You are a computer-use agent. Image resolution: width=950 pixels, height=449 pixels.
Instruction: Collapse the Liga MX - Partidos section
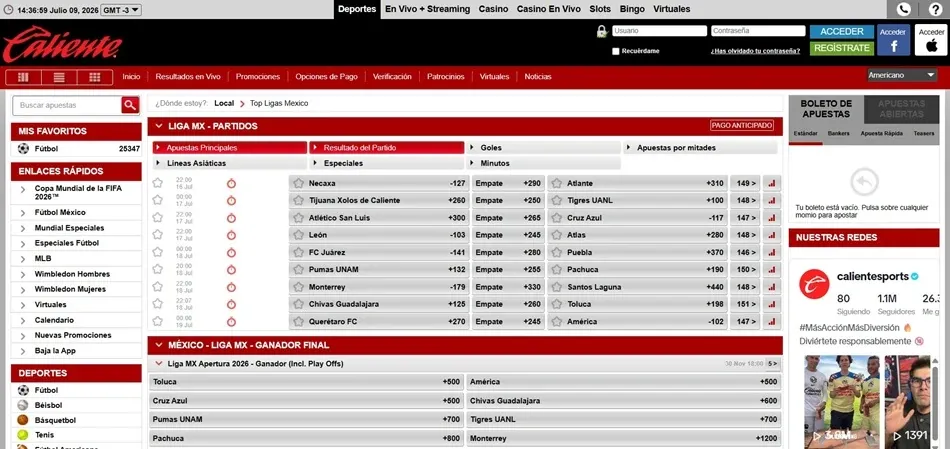[159, 126]
